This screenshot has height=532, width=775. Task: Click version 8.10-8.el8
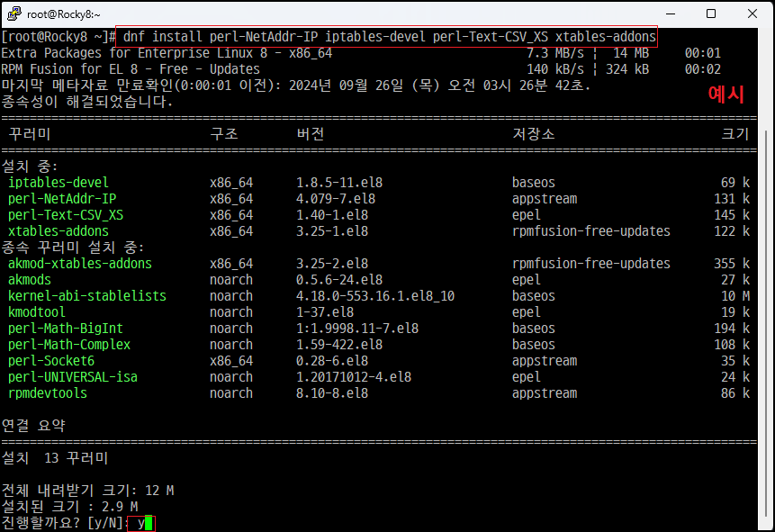click(332, 393)
